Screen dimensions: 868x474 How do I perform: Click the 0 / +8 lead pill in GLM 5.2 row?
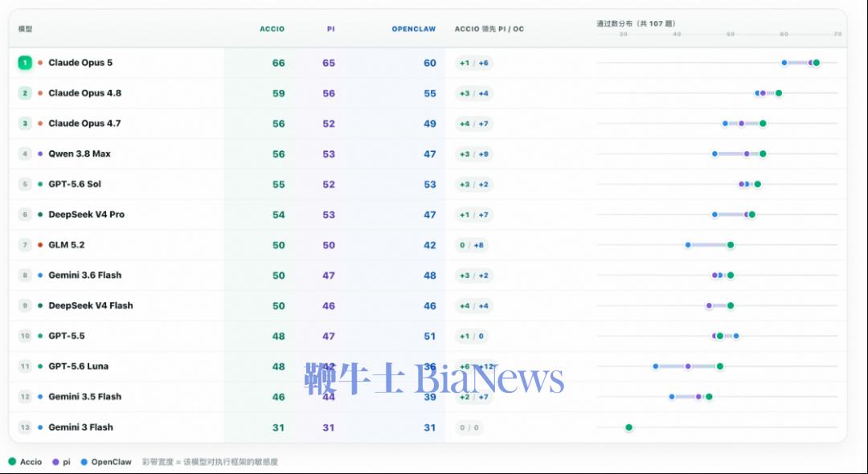471,245
